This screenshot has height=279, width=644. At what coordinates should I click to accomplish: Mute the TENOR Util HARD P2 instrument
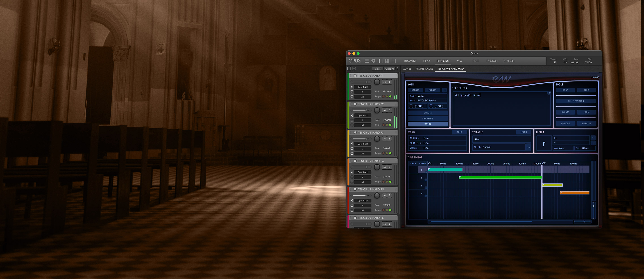point(385,110)
